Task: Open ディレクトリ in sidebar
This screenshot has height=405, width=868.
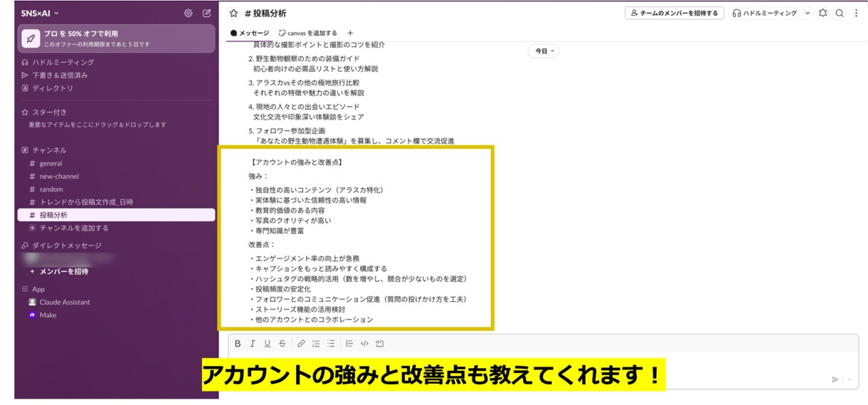Action: (x=48, y=88)
